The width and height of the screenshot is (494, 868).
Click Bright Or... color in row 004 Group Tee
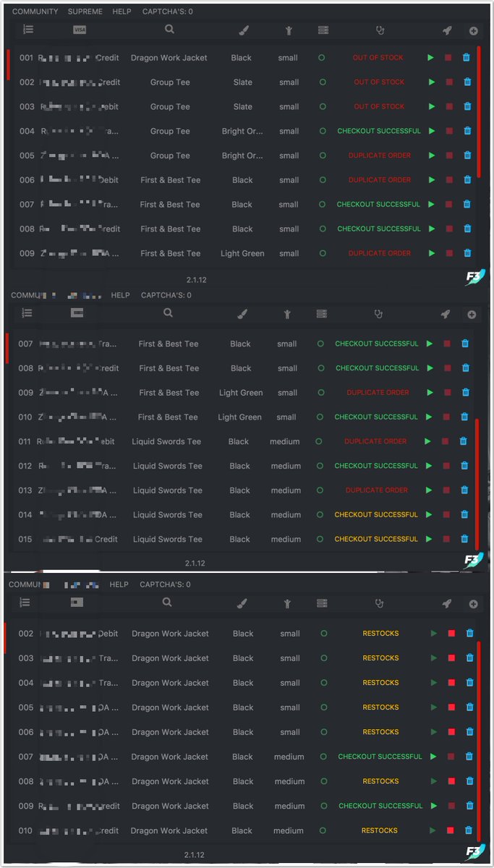[x=243, y=131]
